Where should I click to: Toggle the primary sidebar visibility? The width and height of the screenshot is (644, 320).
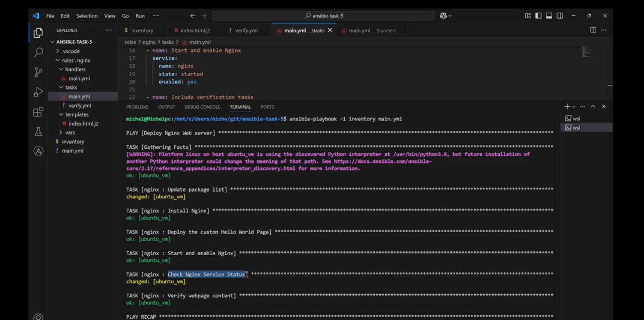(538, 16)
